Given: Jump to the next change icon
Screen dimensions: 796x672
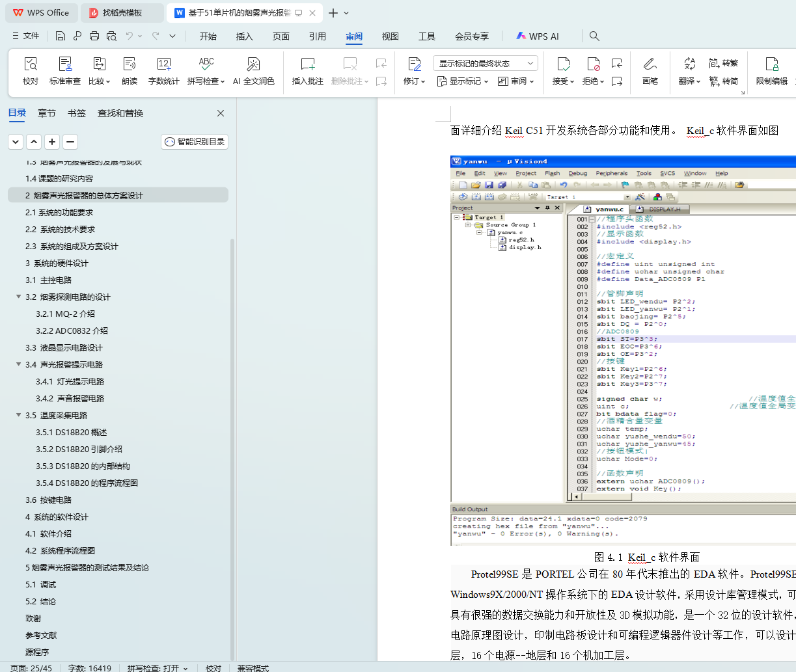Looking at the screenshot, I should click(617, 81).
